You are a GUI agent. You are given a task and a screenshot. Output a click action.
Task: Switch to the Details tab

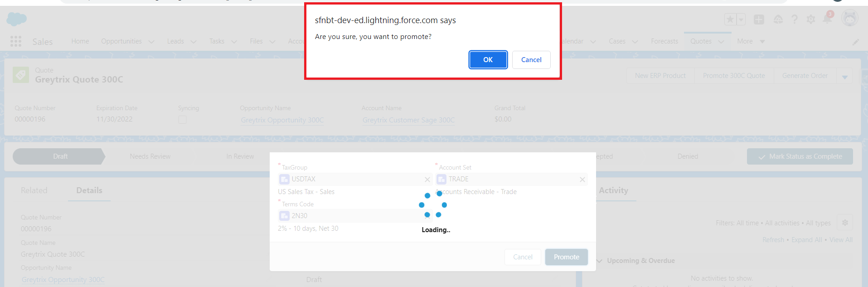89,190
